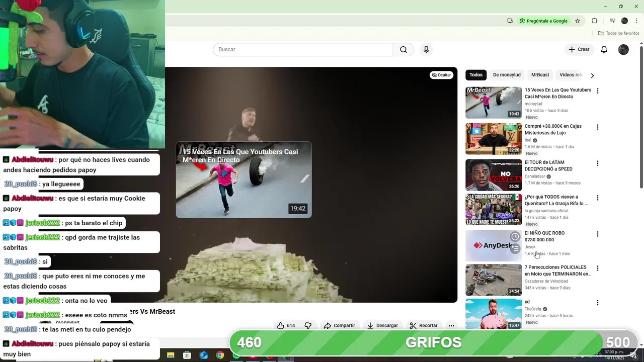The height and width of the screenshot is (362, 644).
Task: Open options for TOUR de LATAM video
Action: pos(598,163)
